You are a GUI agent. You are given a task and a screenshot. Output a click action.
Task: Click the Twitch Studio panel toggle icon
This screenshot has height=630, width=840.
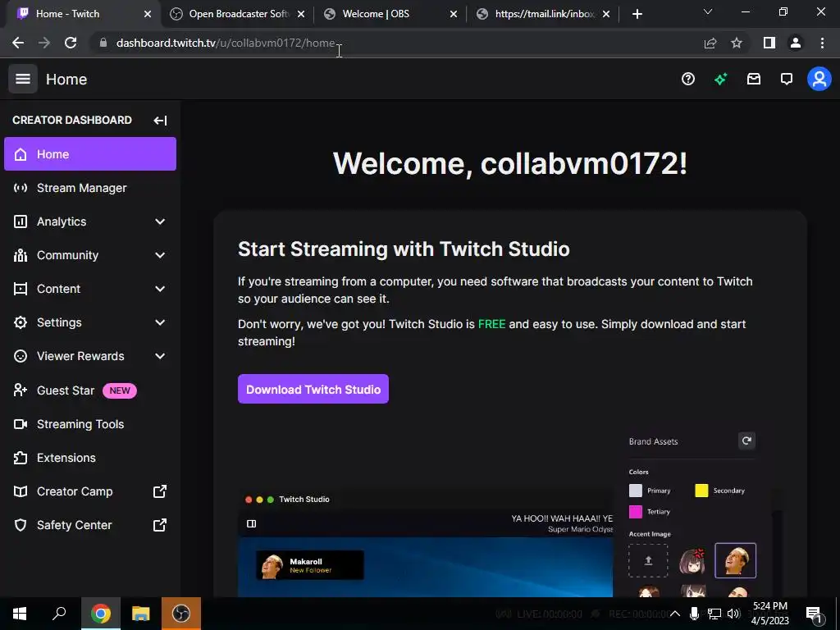(251, 523)
